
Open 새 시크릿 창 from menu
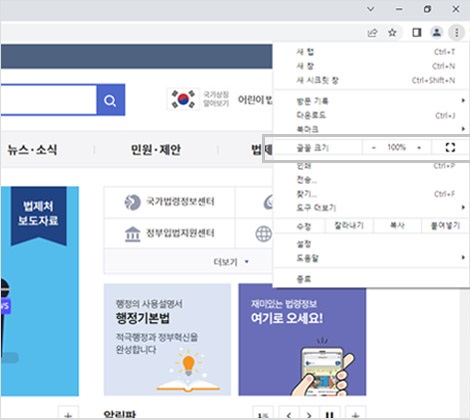371,80
